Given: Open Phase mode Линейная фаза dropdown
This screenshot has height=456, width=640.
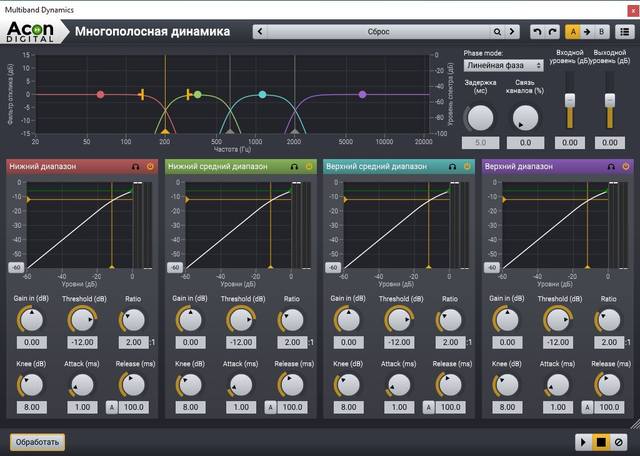Looking at the screenshot, I should (504, 65).
